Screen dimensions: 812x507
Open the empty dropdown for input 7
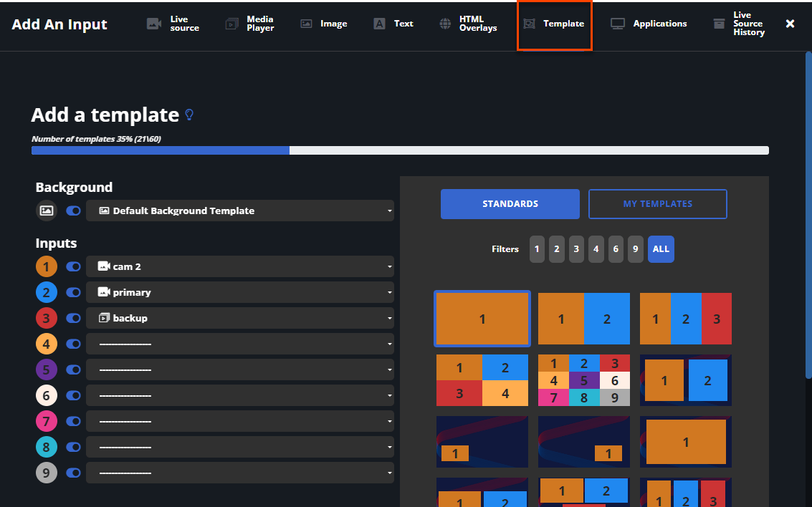tap(240, 421)
